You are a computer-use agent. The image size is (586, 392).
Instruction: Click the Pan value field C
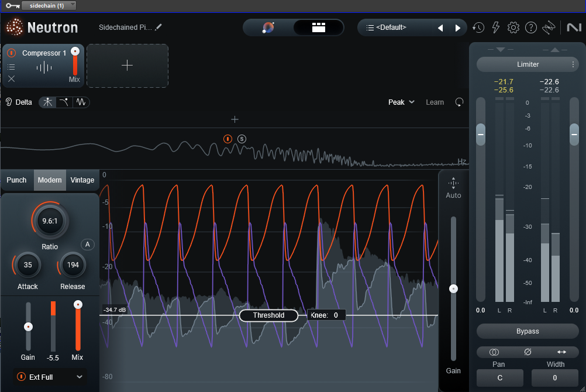[x=499, y=378]
